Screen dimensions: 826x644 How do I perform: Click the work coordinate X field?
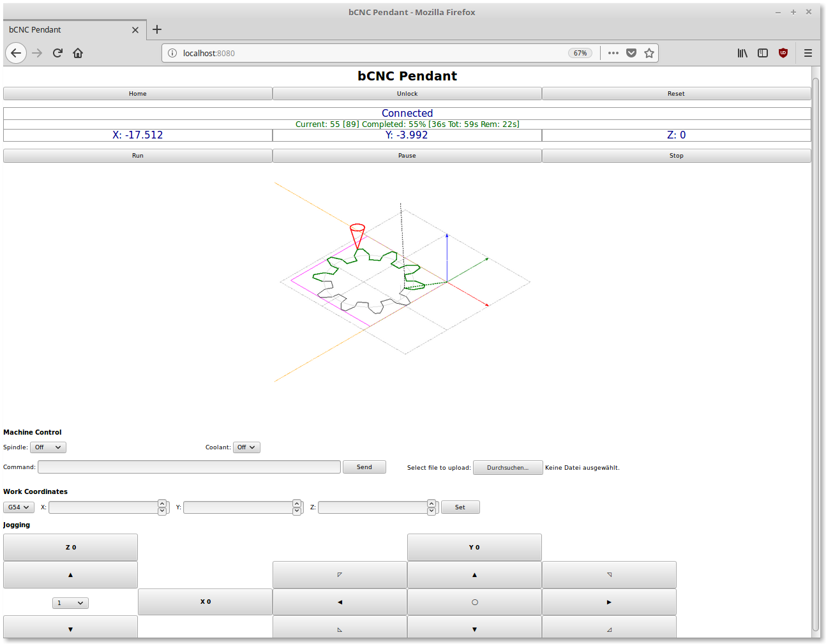[103, 507]
